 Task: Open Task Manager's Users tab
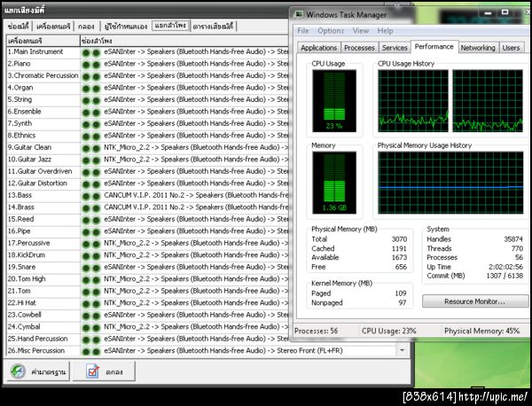click(511, 48)
